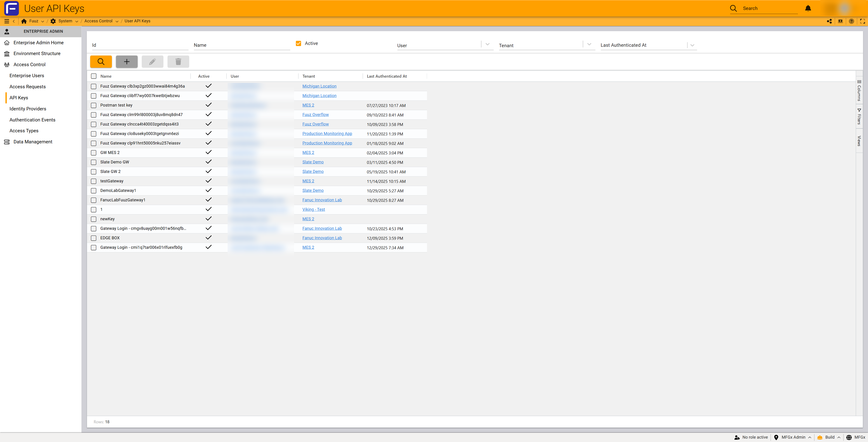
Task: Add a new API key with plus button
Action: [127, 62]
